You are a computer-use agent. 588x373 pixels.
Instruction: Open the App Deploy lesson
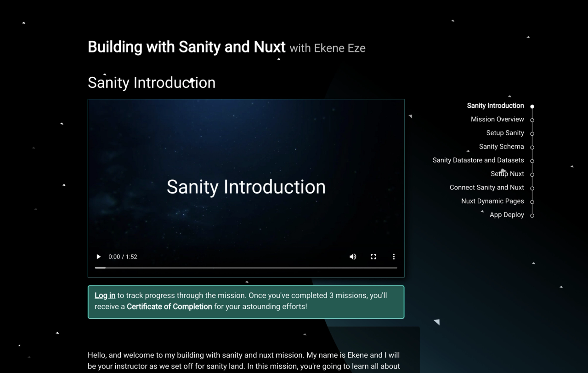pos(507,215)
